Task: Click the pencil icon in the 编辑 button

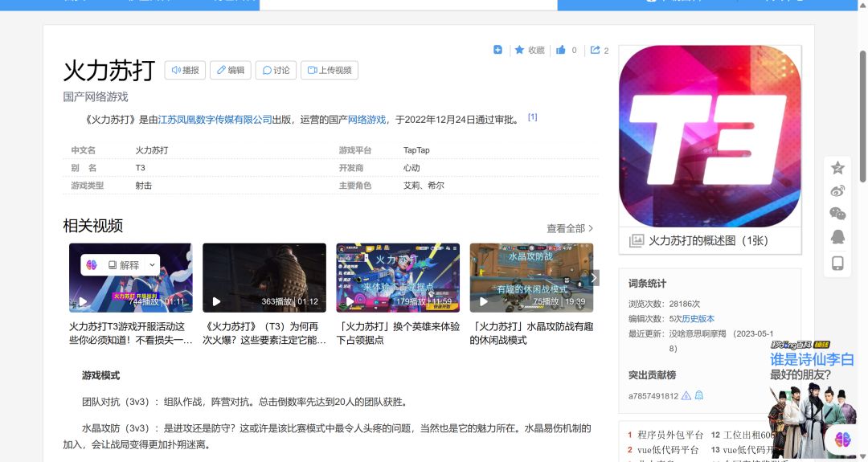Action: 221,70
